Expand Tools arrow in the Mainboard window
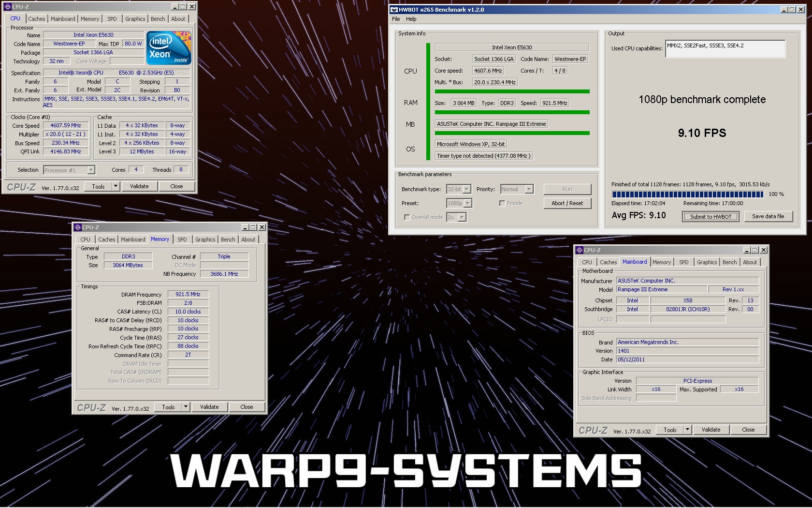The height and width of the screenshot is (508, 812). click(x=687, y=430)
